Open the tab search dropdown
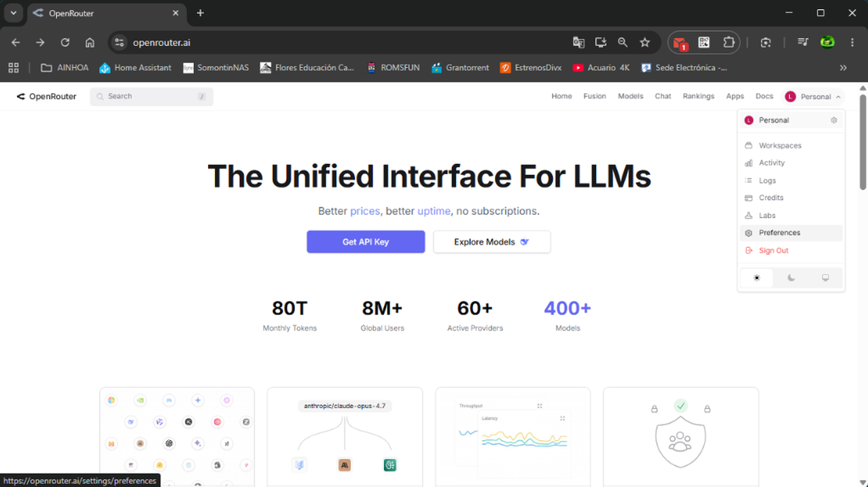Viewport: 868px width, 487px height. [x=14, y=13]
